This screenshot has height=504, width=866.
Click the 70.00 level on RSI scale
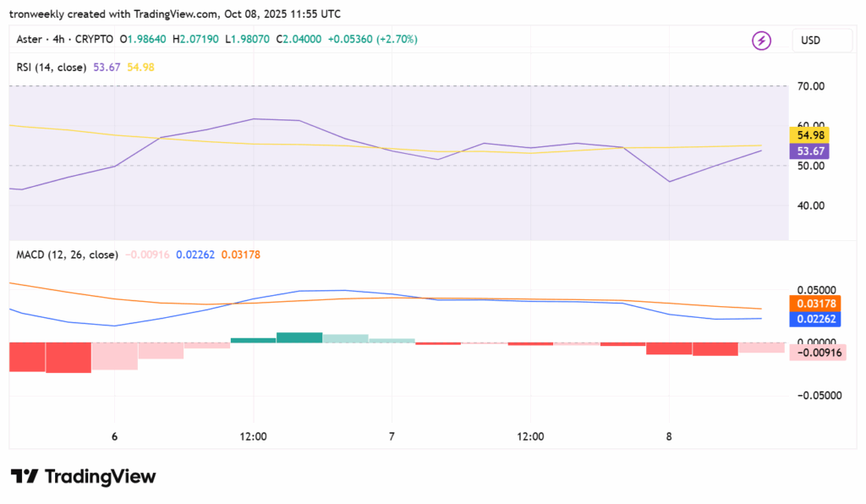[x=809, y=86]
